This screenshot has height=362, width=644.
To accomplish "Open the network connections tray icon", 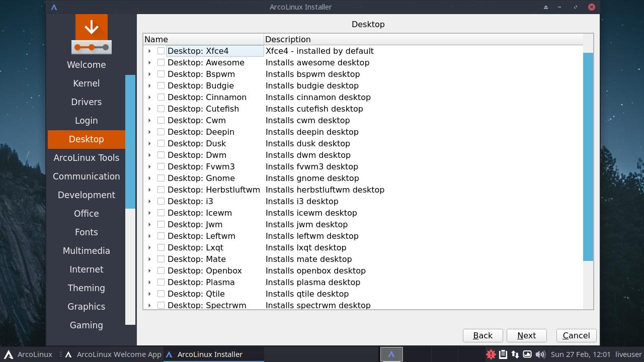I will [515, 354].
